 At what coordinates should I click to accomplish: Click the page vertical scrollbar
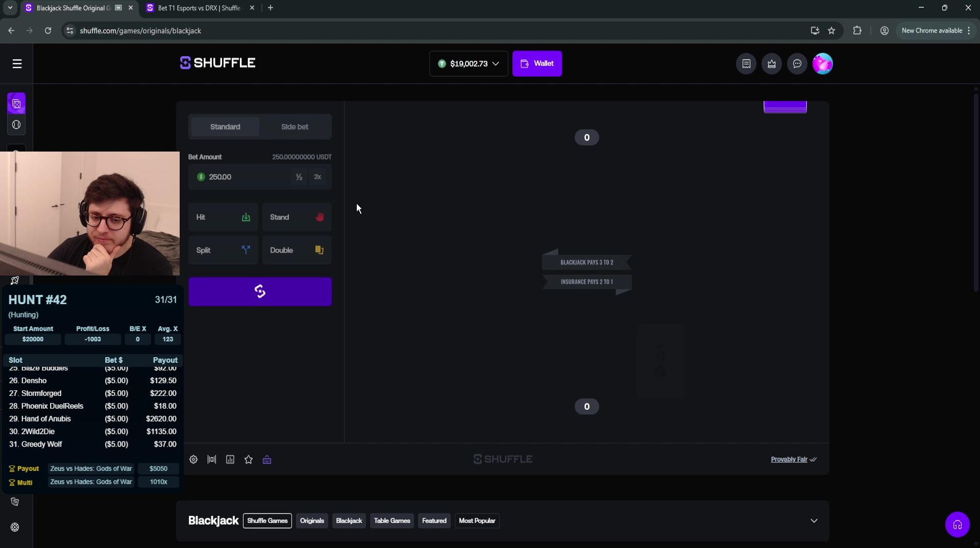point(976,194)
